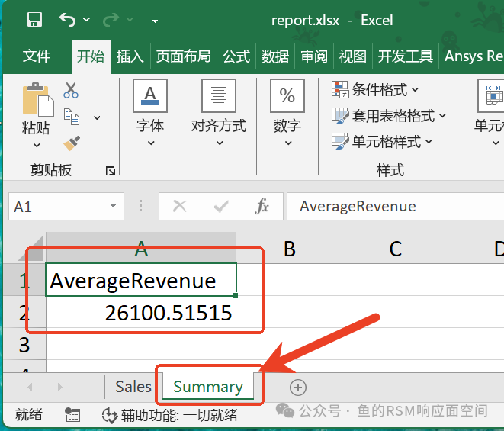
Task: Open the Ansys ribbon tab
Action: 474,56
